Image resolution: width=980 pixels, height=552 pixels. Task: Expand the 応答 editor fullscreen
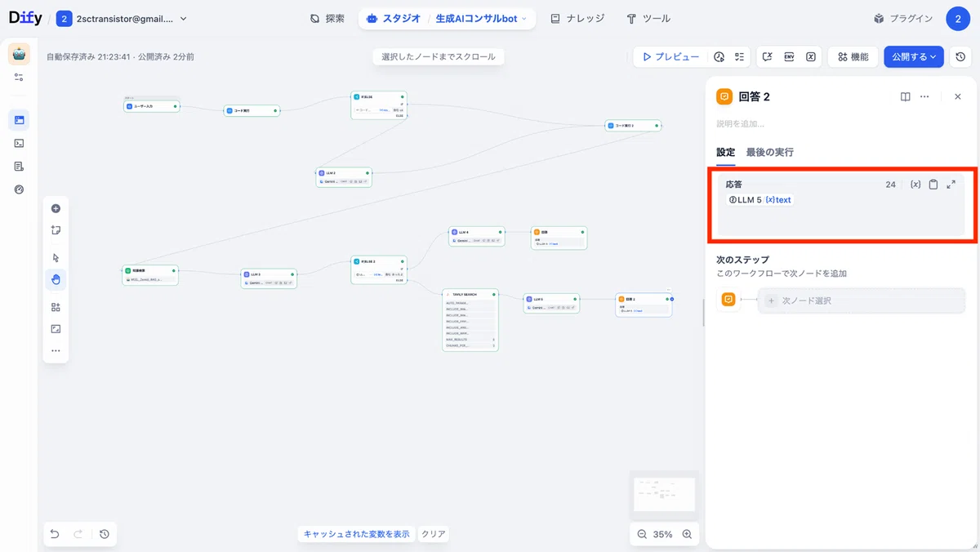[951, 185]
